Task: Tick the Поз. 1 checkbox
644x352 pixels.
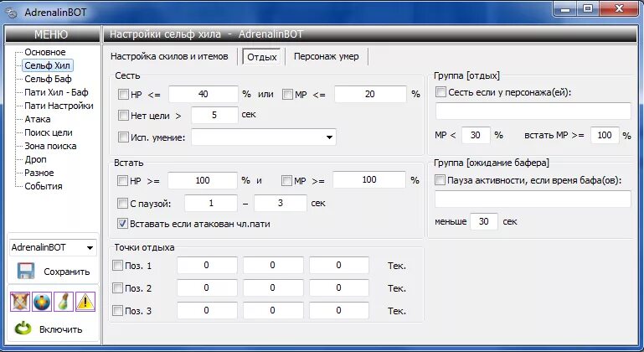Action: (117, 265)
